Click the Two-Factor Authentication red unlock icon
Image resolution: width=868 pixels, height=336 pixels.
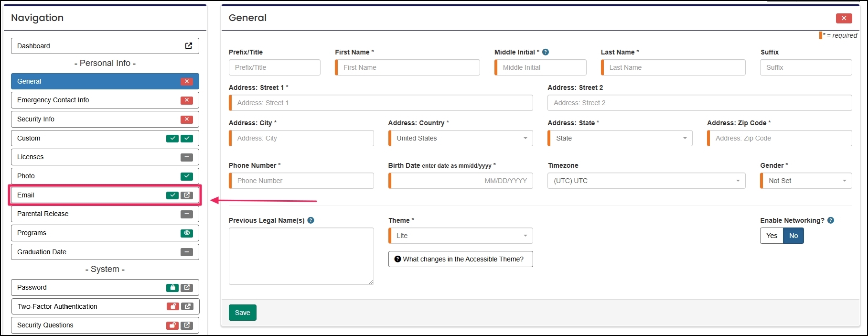coord(172,306)
